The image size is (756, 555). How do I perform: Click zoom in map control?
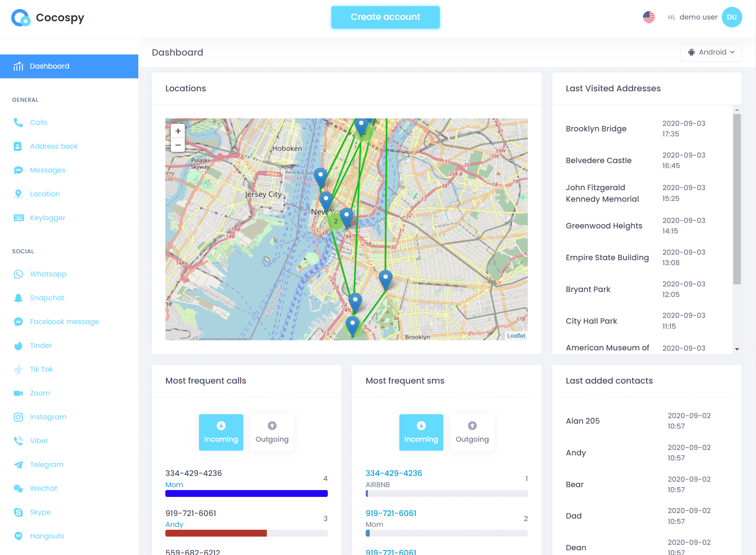point(178,131)
